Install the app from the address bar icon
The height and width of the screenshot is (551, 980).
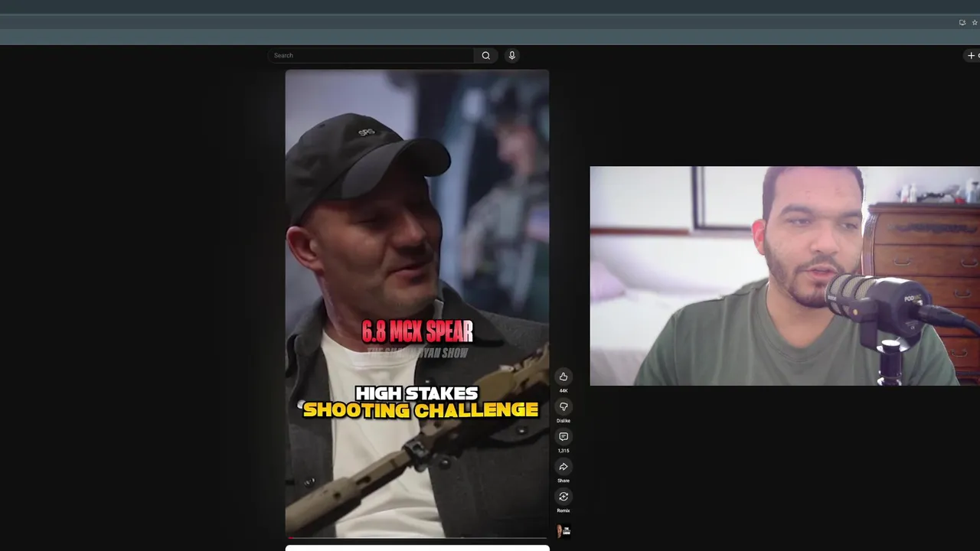[x=962, y=22]
